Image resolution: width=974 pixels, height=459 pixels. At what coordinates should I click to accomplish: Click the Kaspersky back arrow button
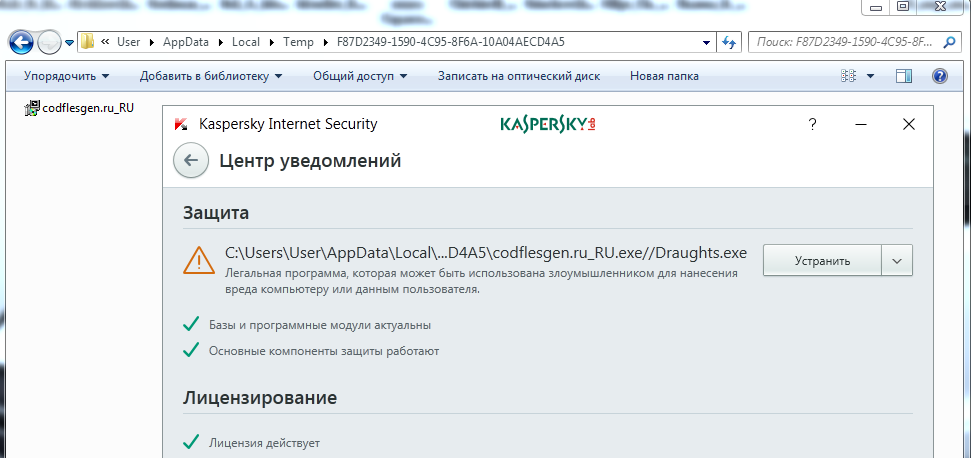(190, 160)
